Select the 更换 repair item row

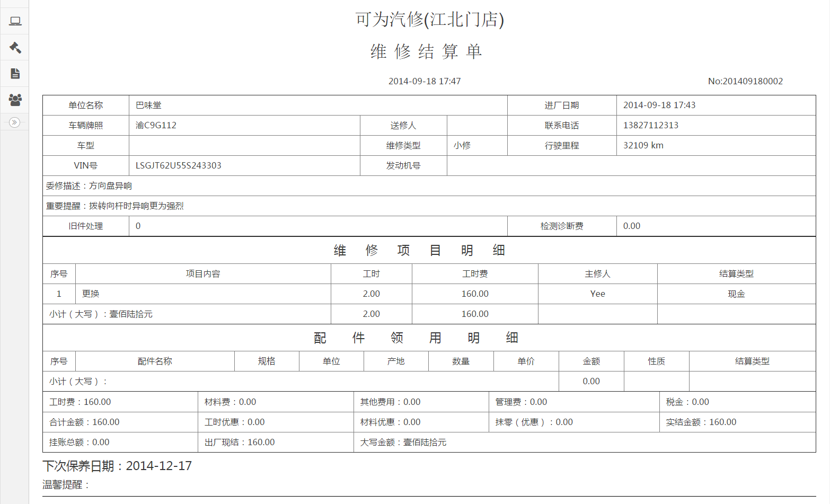coord(91,294)
